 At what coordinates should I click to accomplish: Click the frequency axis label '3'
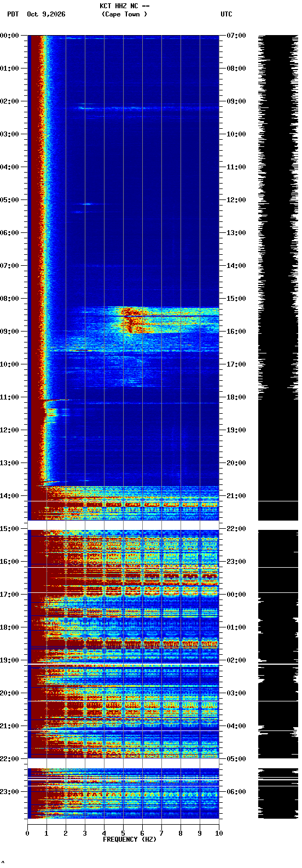click(x=85, y=833)
